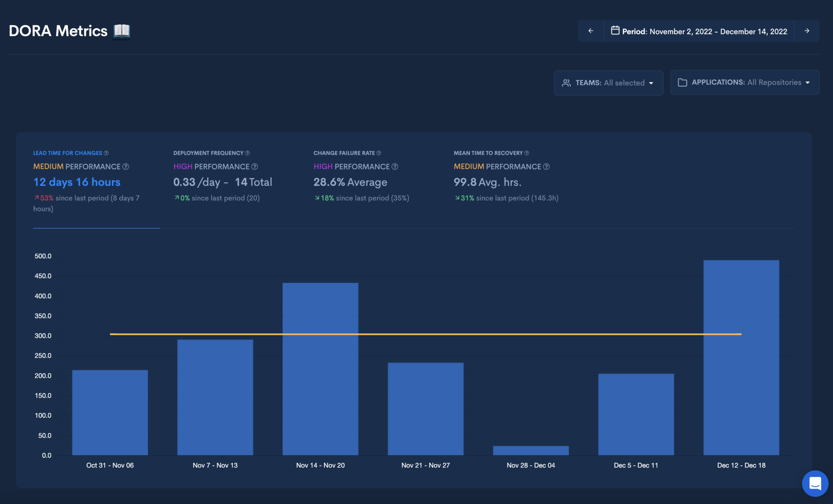Click the help icon beside LEAD TIME FOR CHANGES

[107, 153]
